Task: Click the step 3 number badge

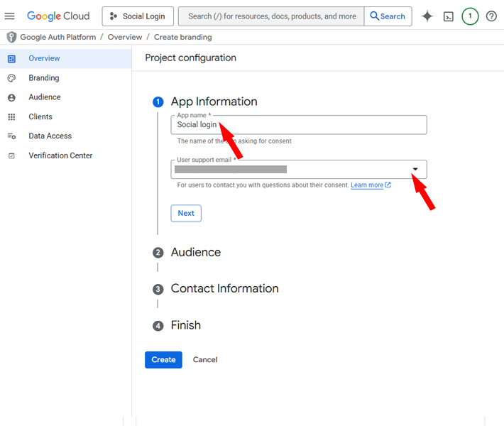Action: click(x=158, y=290)
